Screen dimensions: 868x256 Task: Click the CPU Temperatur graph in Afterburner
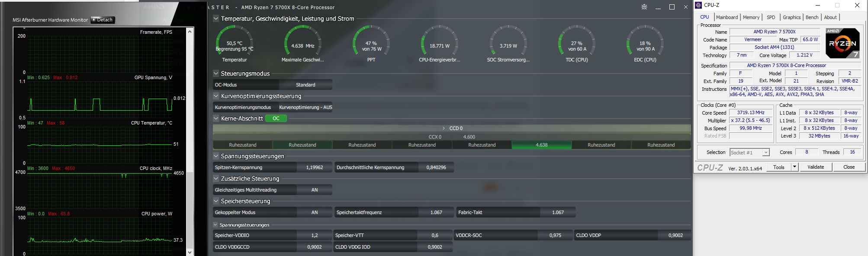(100, 145)
